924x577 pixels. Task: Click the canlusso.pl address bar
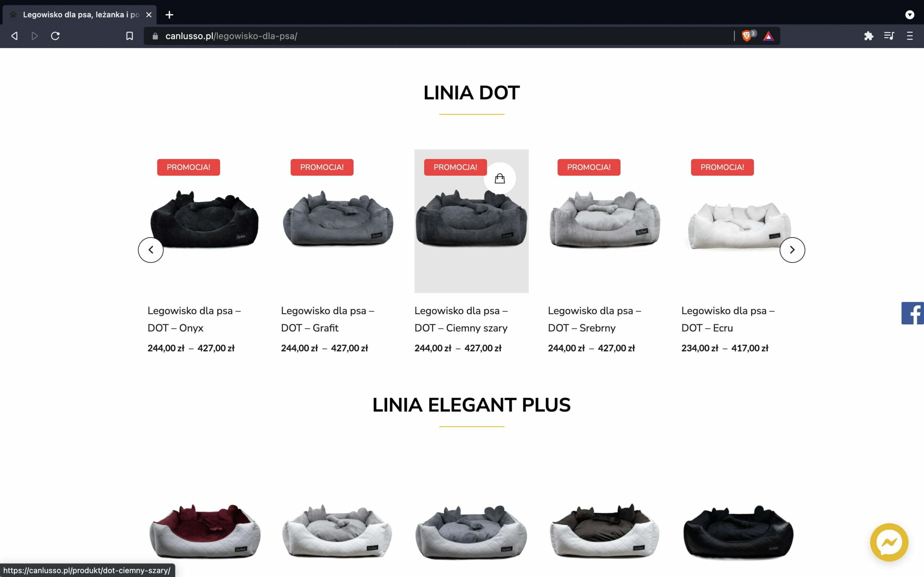tap(439, 36)
